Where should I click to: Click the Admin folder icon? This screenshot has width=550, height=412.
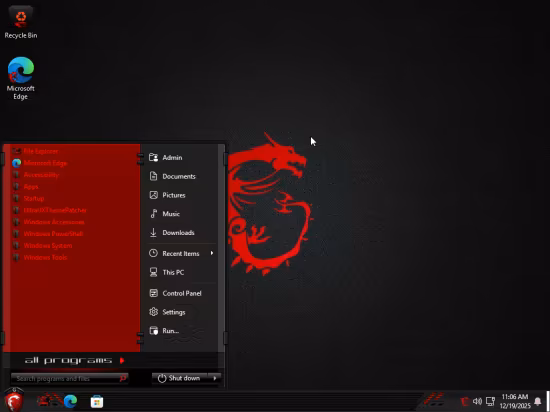point(153,157)
